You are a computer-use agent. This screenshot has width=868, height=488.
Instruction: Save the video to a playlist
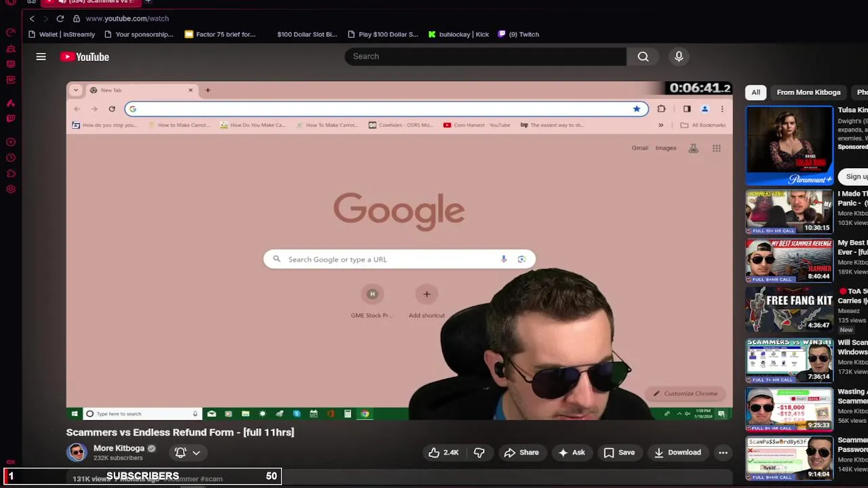tap(619, 452)
